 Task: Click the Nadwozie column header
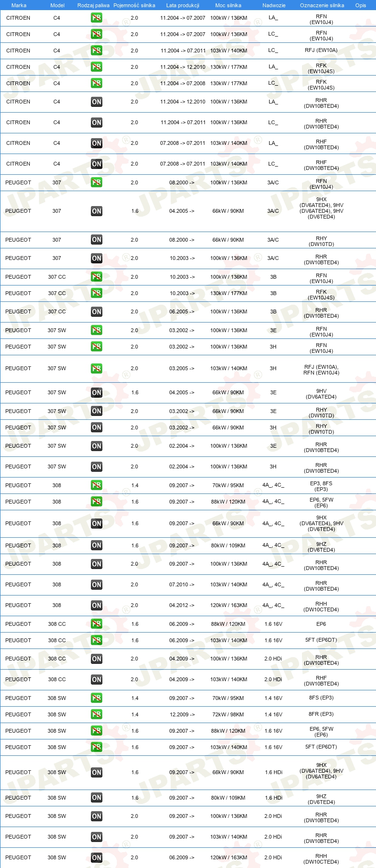click(274, 5)
